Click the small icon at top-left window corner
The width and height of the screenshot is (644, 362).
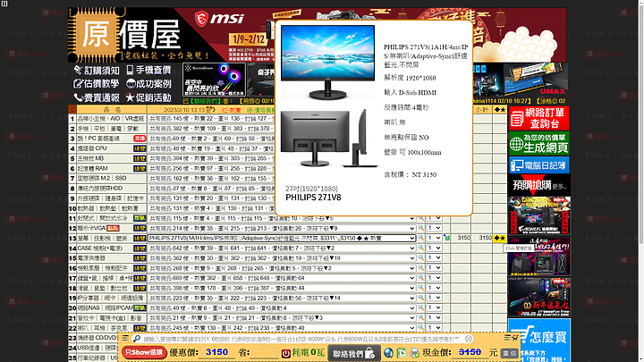(4, 4)
